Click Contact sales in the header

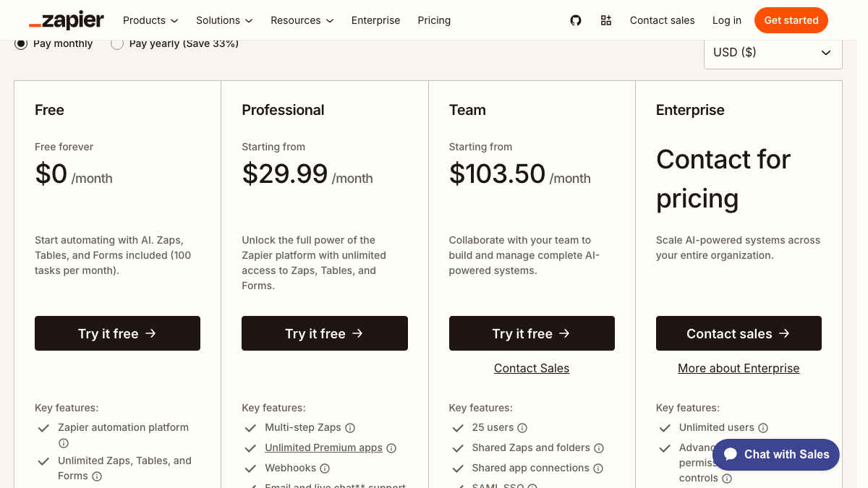click(663, 20)
